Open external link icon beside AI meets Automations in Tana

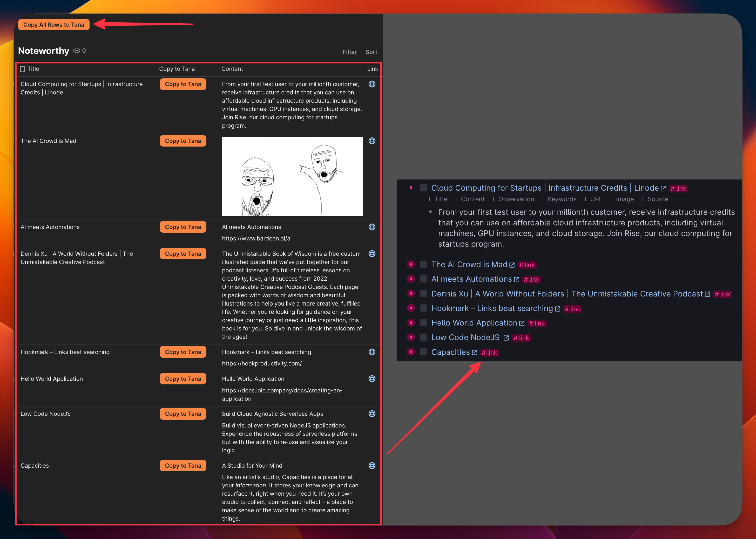coord(517,279)
